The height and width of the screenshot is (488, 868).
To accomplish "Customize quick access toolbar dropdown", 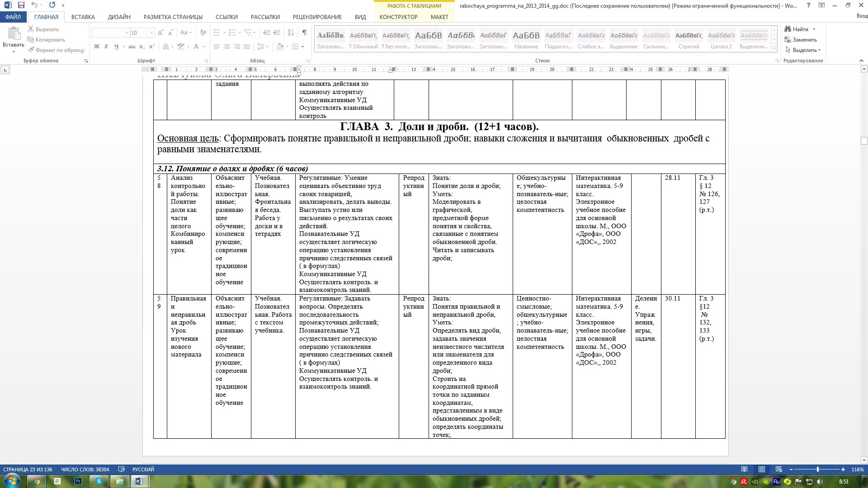I will tap(63, 5).
